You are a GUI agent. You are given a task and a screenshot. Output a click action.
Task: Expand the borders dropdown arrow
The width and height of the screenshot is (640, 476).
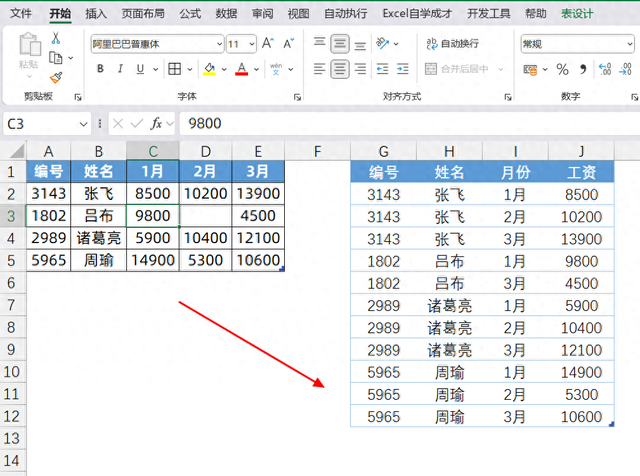tap(190, 69)
